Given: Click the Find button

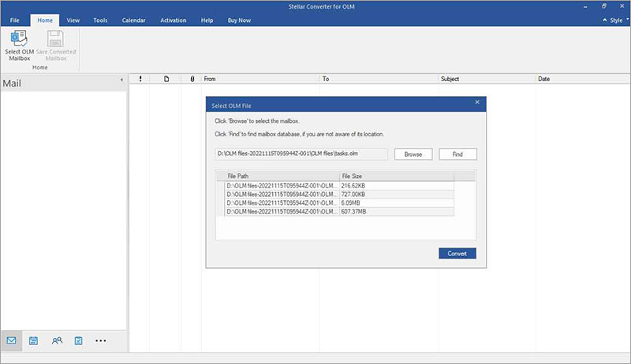Looking at the screenshot, I should click(457, 154).
